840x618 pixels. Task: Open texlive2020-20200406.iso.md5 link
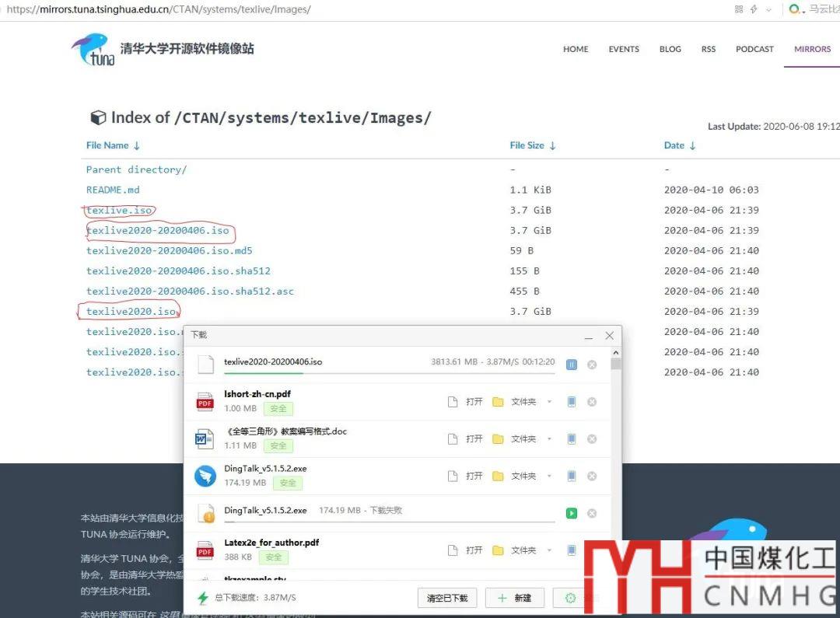coord(170,250)
